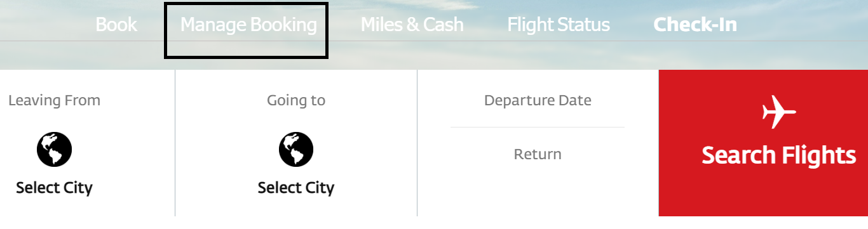The width and height of the screenshot is (868, 229).
Task: Click the globe icon under Leaving From
Action: [54, 150]
